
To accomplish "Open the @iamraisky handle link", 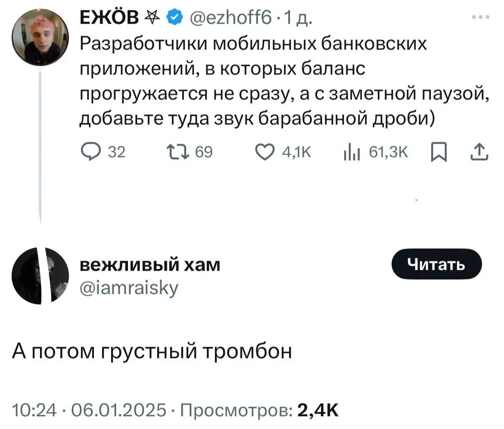I will click(x=128, y=286).
